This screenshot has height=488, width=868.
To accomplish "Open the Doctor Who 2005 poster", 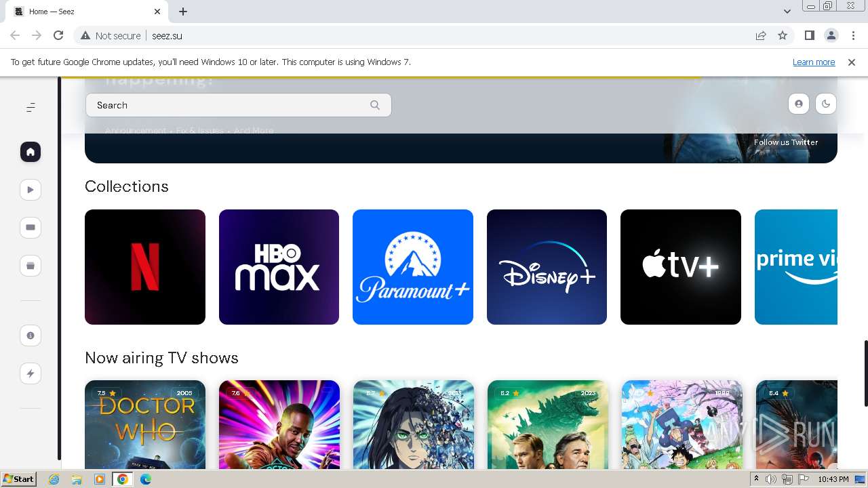I will pyautogui.click(x=145, y=424).
